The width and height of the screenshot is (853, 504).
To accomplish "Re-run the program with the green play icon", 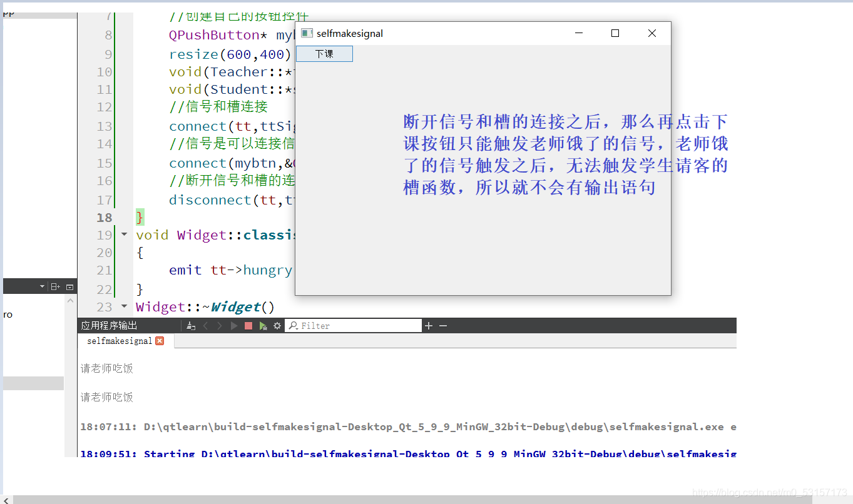I will [234, 326].
